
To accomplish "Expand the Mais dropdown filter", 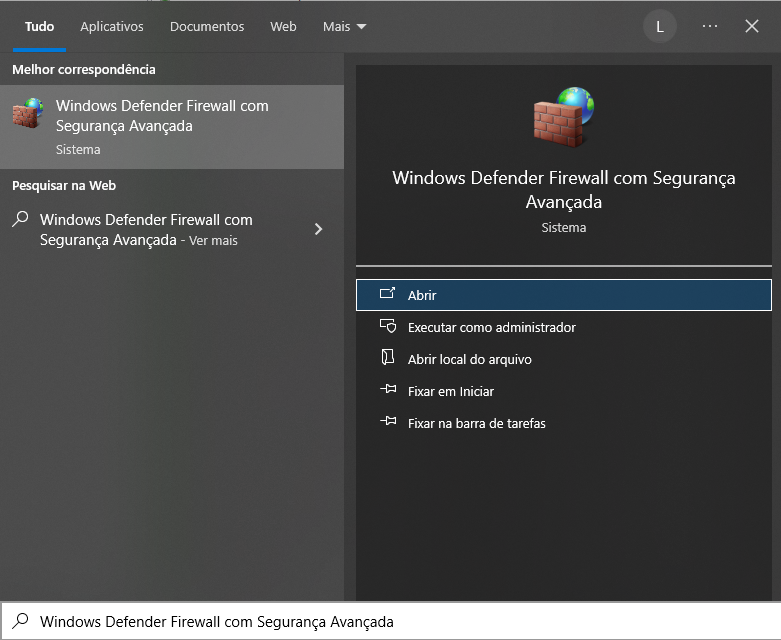I will (344, 27).
